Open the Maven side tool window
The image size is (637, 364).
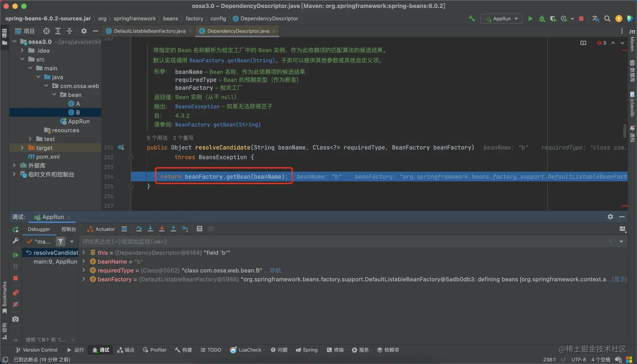click(x=632, y=40)
